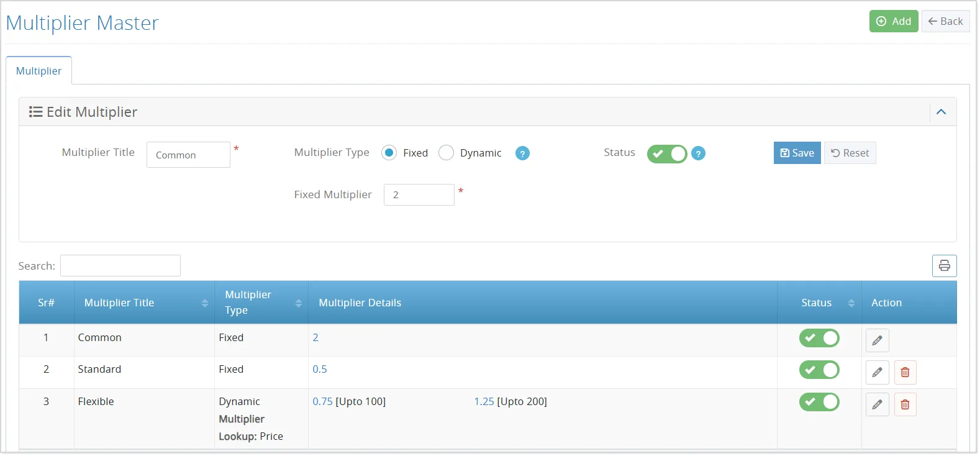Collapse the Edit Multiplier panel
Image resolution: width=980 pixels, height=456 pixels.
pos(941,112)
